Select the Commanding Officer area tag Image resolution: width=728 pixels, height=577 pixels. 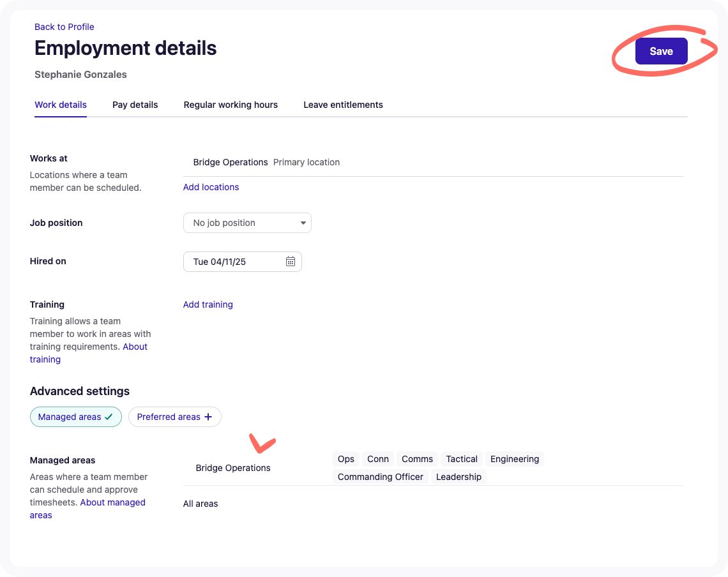380,477
